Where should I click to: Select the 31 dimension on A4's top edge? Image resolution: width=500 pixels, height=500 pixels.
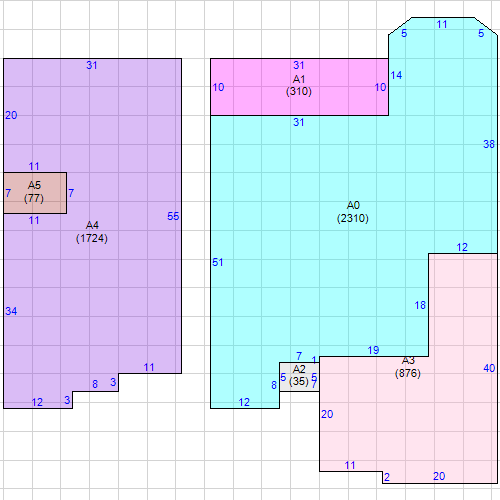tap(92, 65)
